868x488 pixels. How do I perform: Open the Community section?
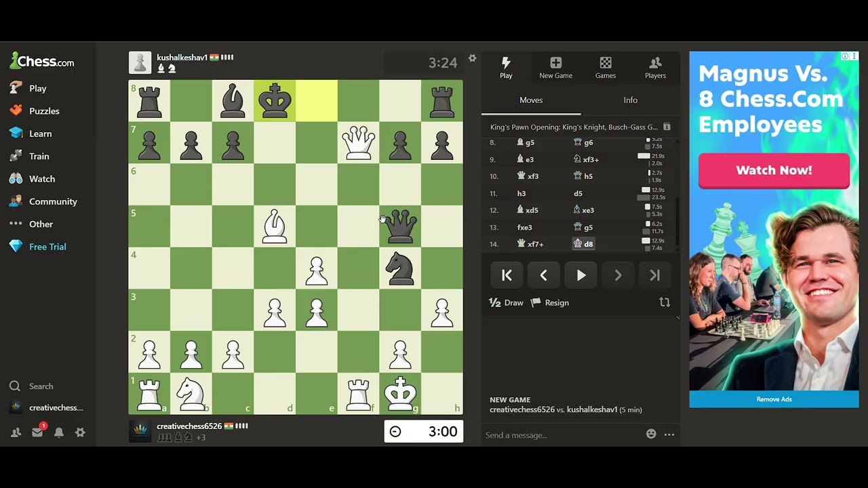pyautogui.click(x=43, y=201)
